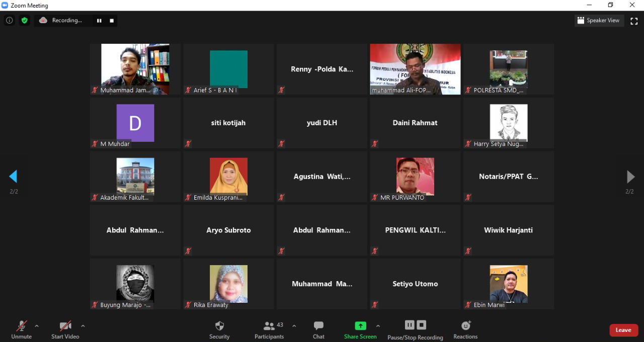
Task: Switch to Speaker View
Action: click(x=599, y=21)
